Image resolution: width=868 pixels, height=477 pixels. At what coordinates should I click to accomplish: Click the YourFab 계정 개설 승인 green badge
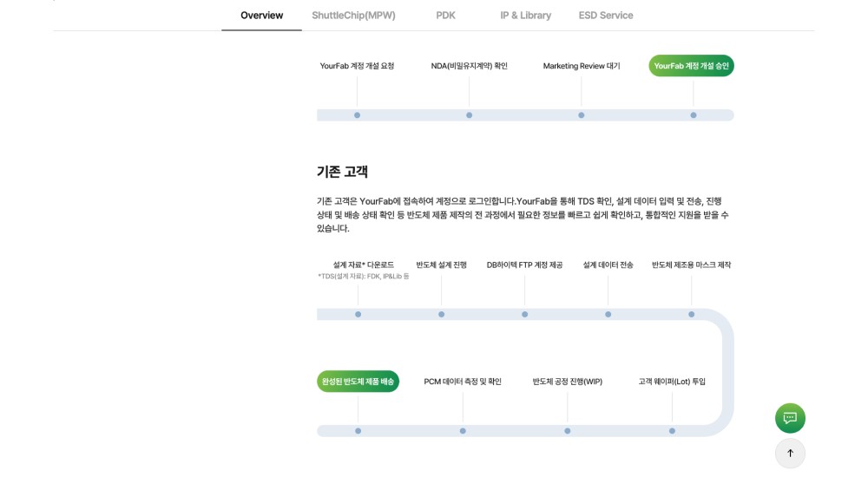[692, 66]
